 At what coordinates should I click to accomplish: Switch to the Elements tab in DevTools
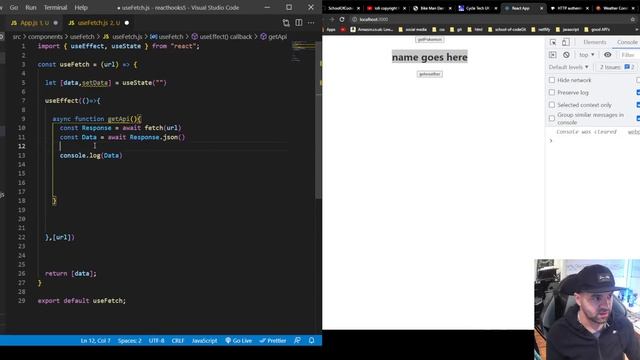[x=594, y=42]
